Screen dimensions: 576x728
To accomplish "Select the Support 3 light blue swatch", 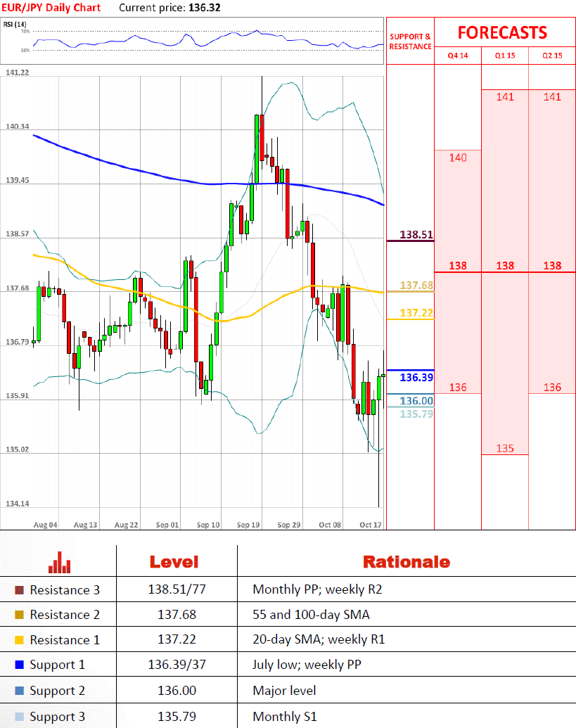I will pos(19,717).
